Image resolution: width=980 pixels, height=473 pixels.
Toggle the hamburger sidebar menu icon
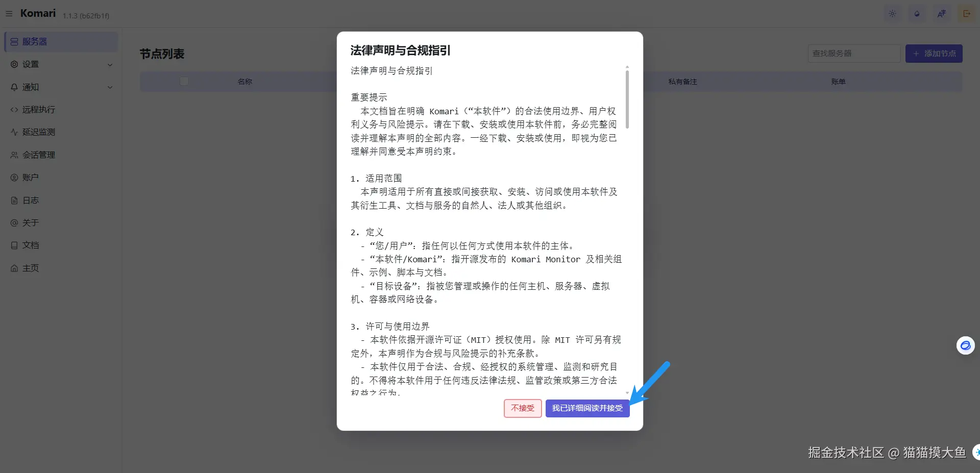tap(9, 14)
